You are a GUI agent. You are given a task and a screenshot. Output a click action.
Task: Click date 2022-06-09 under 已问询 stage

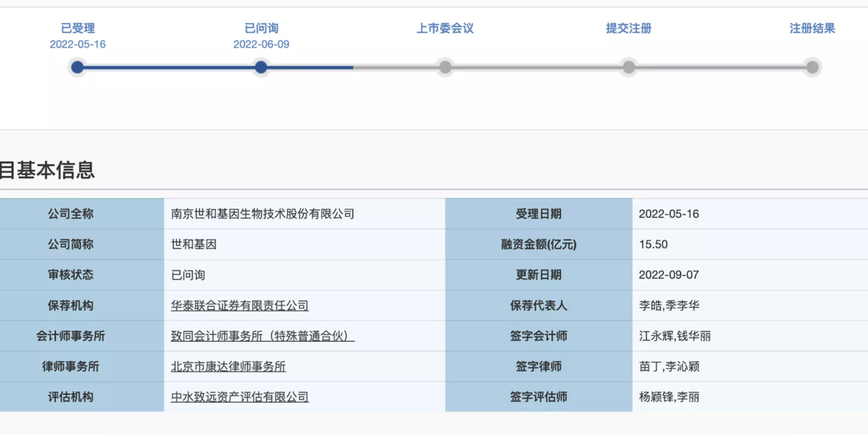(x=261, y=44)
